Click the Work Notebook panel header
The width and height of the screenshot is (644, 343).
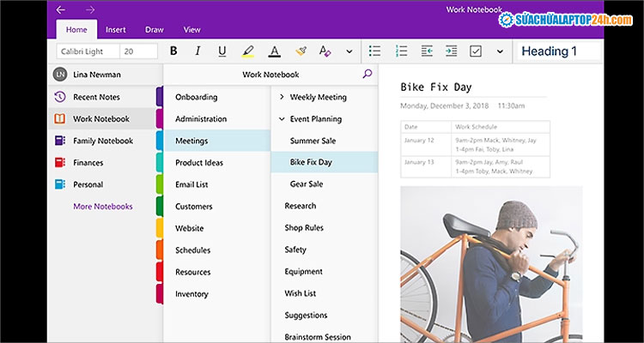pyautogui.click(x=270, y=75)
